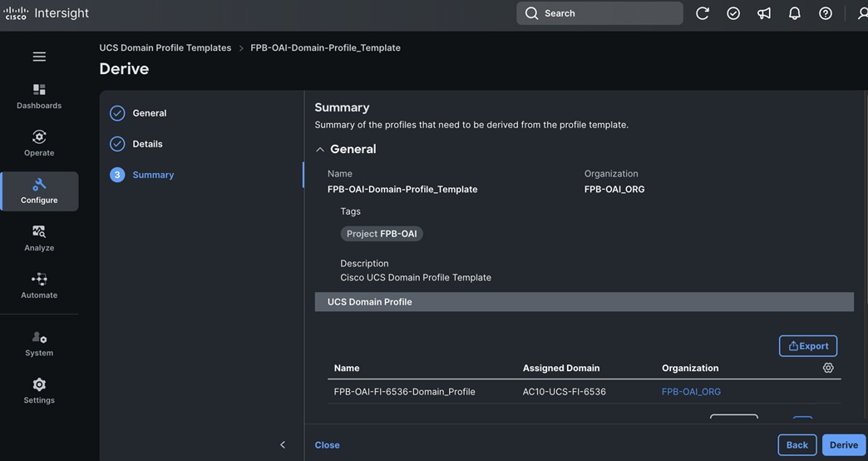Open the help question mark icon
The image size is (868, 461).
pyautogui.click(x=826, y=13)
